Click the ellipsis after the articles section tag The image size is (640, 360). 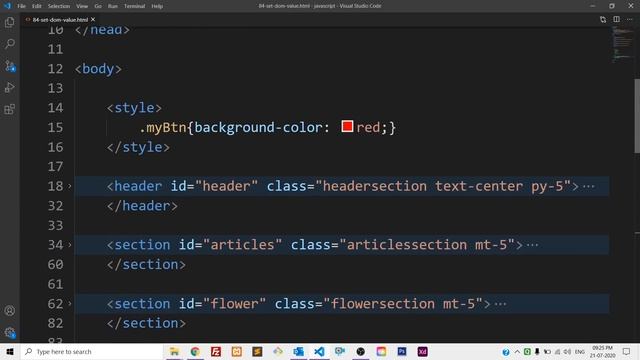pyautogui.click(x=532, y=245)
